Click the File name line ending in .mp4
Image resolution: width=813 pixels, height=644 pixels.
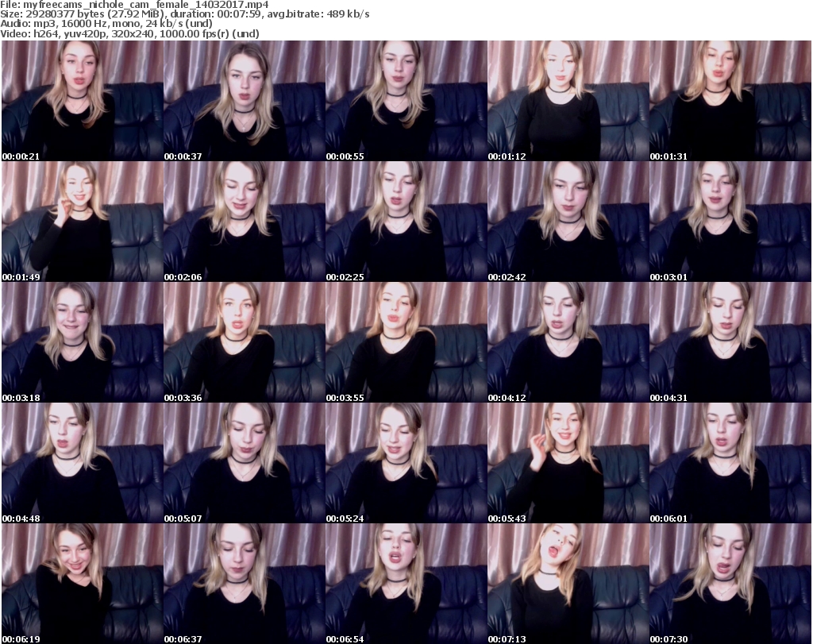click(x=135, y=5)
